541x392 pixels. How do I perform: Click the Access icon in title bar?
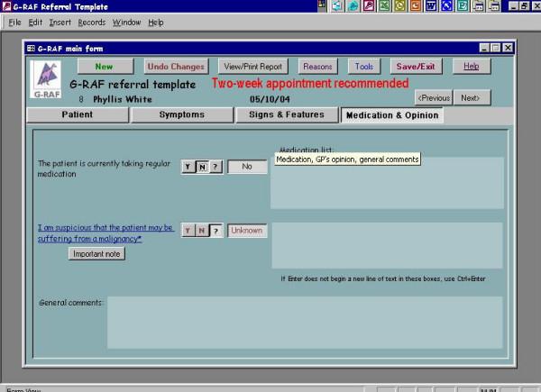[5, 6]
